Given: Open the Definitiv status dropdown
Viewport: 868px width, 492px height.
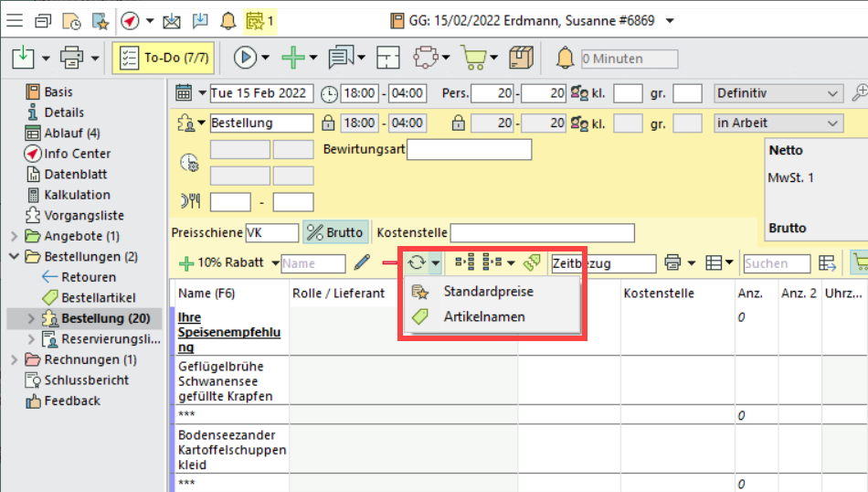Looking at the screenshot, I should 778,93.
